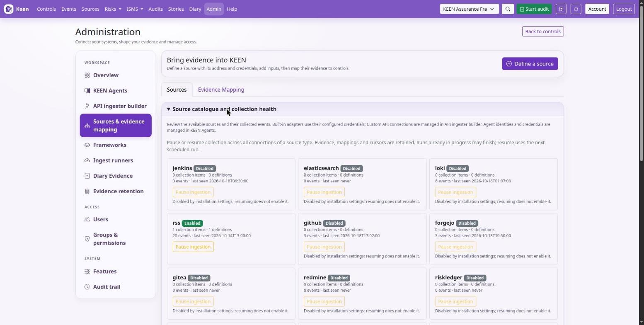Viewport: 644px width, 325px height.
Task: Open Users in sidebar
Action: pos(116,220)
